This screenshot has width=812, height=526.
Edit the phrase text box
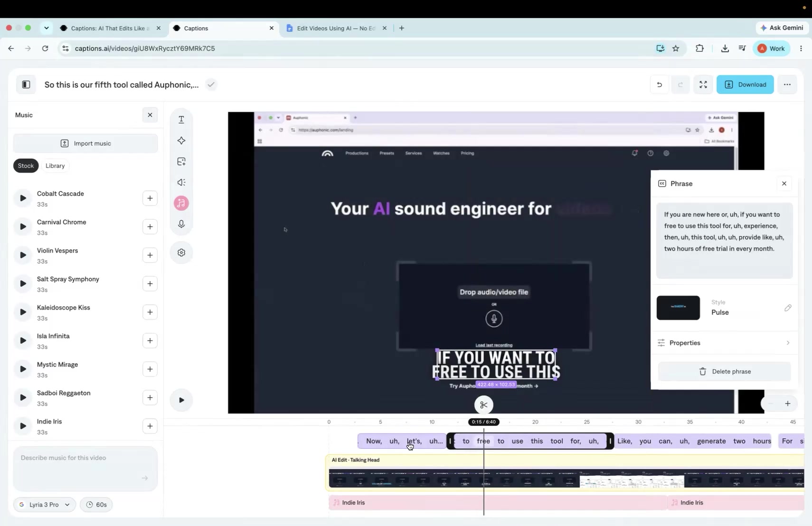pyautogui.click(x=724, y=240)
